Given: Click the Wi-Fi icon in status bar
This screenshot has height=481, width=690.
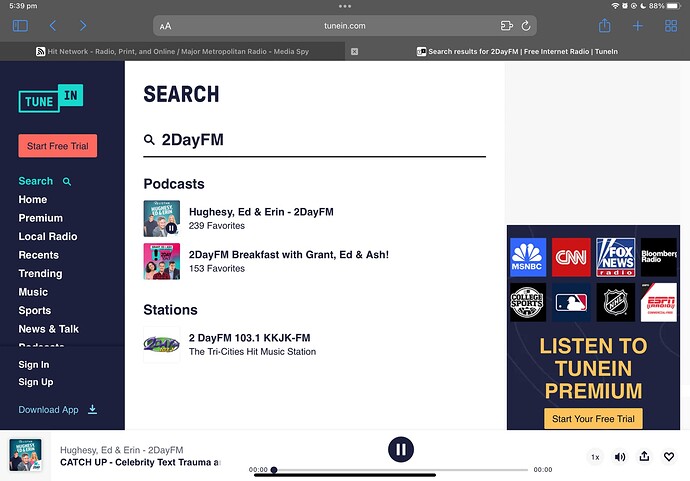Looking at the screenshot, I should 615,6.
